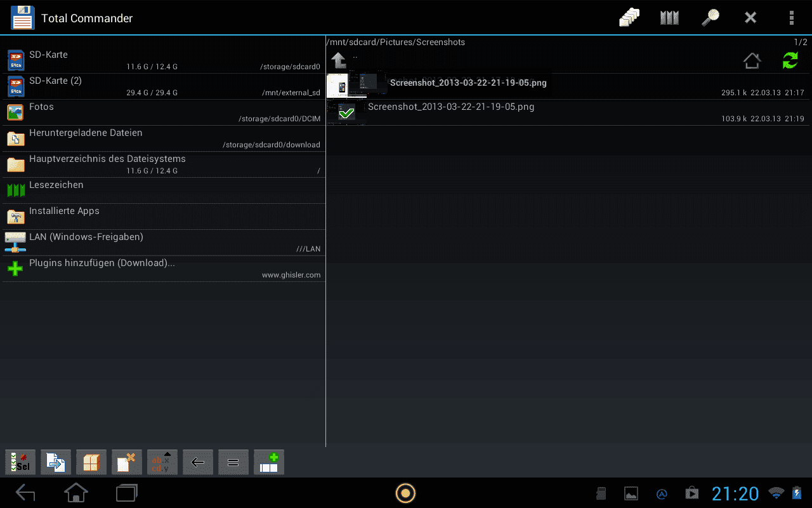The width and height of the screenshot is (812, 508).
Task: Tap the sort order ab/cd button
Action: (162, 462)
